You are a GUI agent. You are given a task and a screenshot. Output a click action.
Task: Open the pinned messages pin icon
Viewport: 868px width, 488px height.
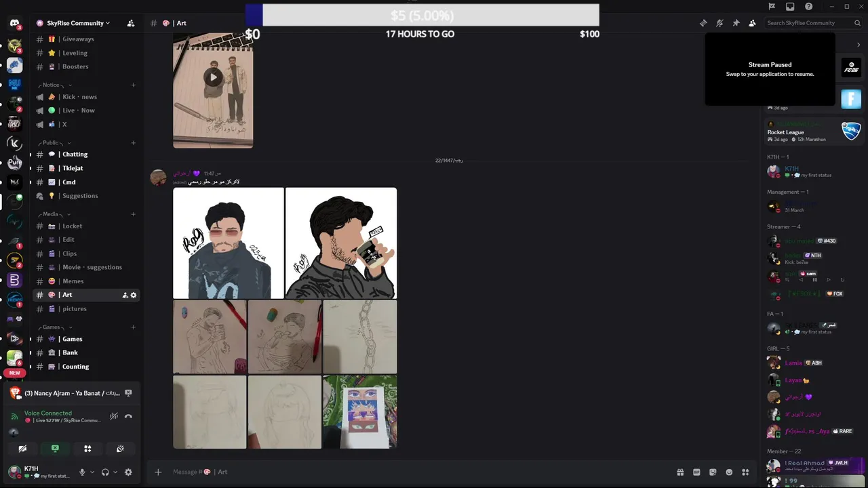click(736, 23)
